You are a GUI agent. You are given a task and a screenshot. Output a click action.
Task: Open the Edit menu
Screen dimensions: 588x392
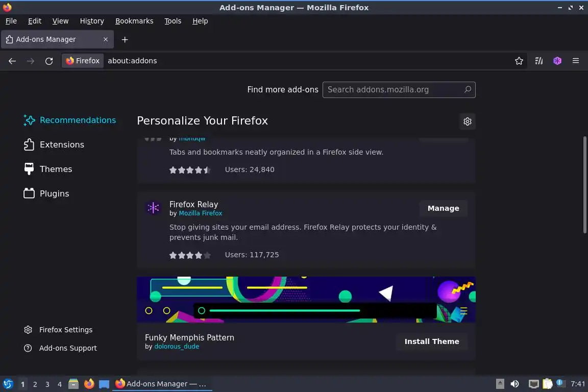coord(35,21)
